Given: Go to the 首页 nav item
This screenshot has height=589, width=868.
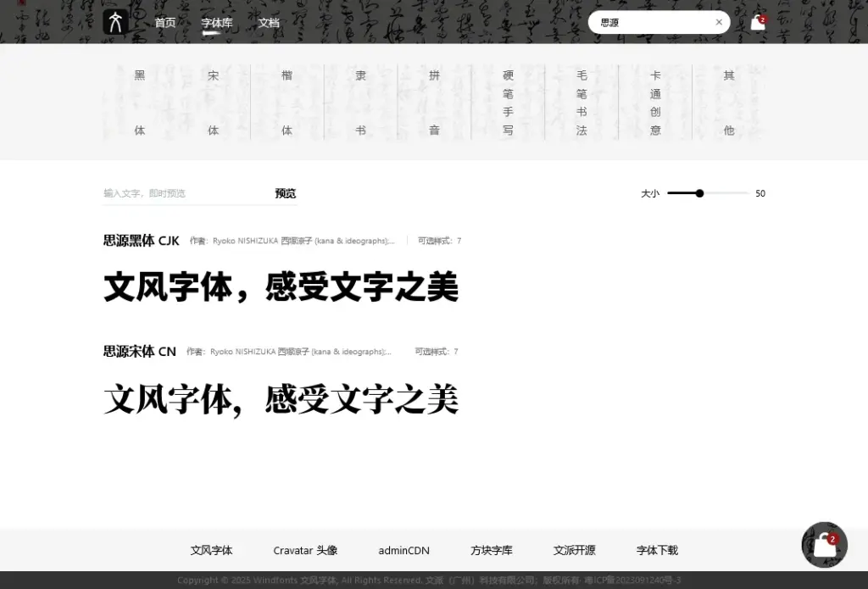Looking at the screenshot, I should coord(165,23).
